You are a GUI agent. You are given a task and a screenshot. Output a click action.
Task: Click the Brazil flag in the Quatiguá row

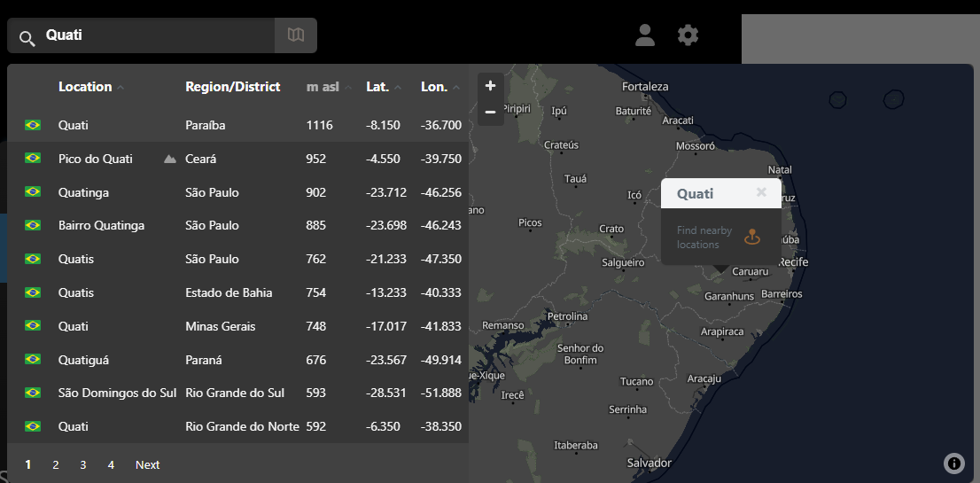[33, 359]
